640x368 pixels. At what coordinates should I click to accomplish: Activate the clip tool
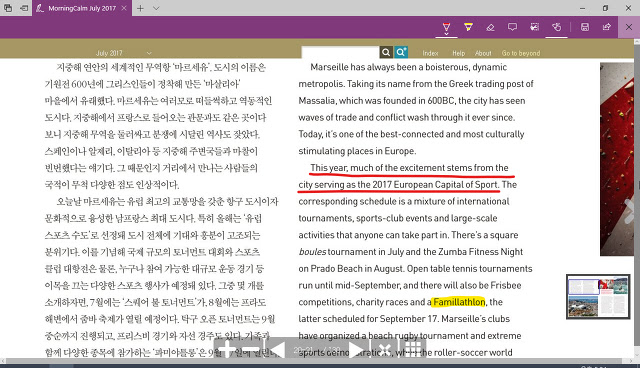(x=534, y=27)
